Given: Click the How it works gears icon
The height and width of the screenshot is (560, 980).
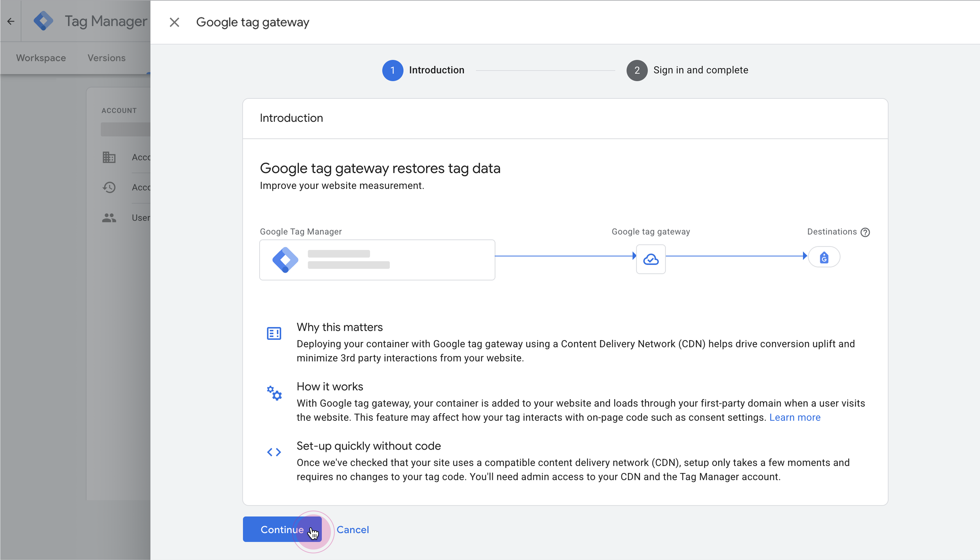Looking at the screenshot, I should click(274, 393).
